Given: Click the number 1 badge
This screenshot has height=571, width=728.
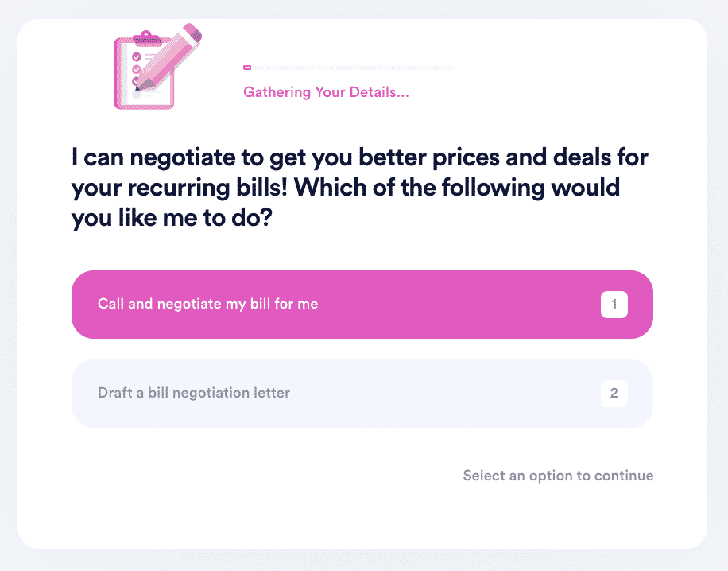Looking at the screenshot, I should pyautogui.click(x=614, y=305).
